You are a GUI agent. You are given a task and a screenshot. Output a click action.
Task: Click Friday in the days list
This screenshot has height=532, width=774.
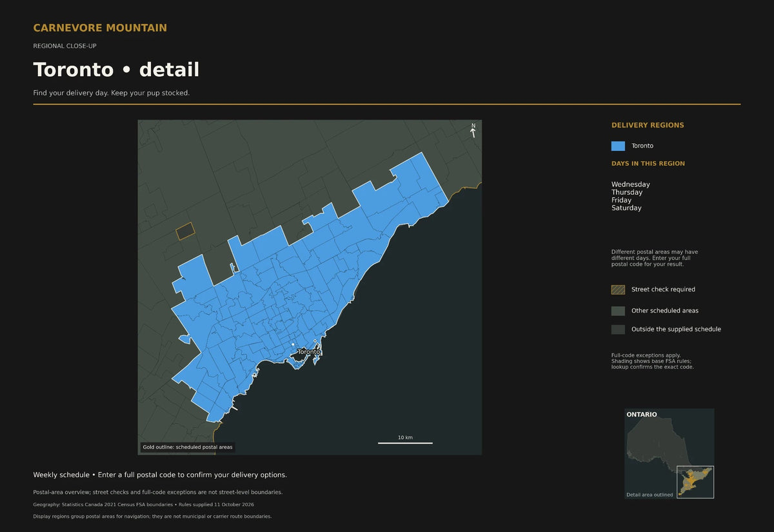point(622,200)
